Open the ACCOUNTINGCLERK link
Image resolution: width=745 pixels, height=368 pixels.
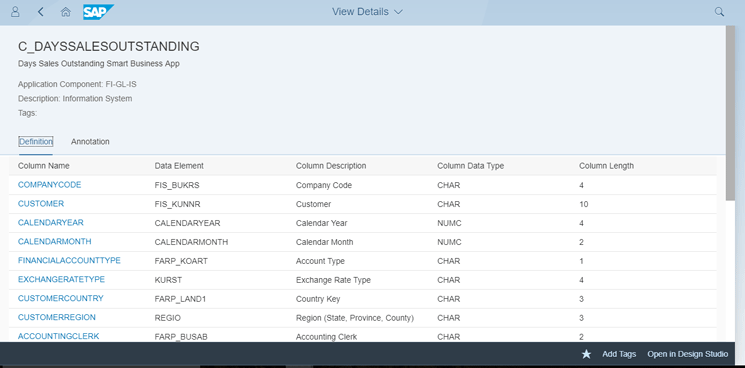[58, 336]
